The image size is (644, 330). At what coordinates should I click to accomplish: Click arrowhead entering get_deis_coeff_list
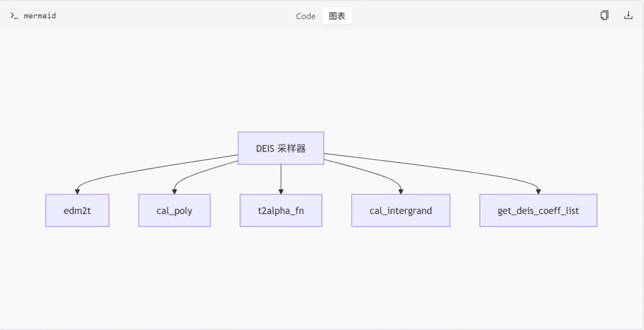point(538,191)
